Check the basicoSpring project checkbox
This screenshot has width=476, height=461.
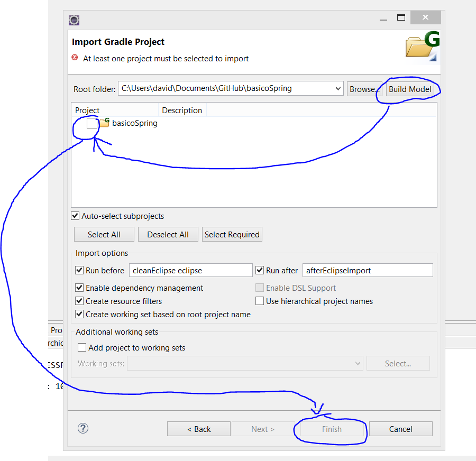[91, 123]
